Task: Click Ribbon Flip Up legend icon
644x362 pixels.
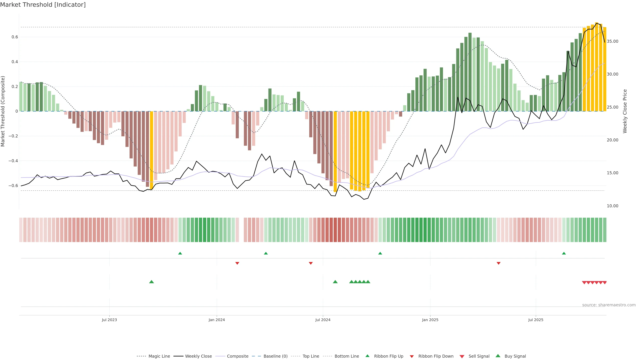Action: (367, 356)
